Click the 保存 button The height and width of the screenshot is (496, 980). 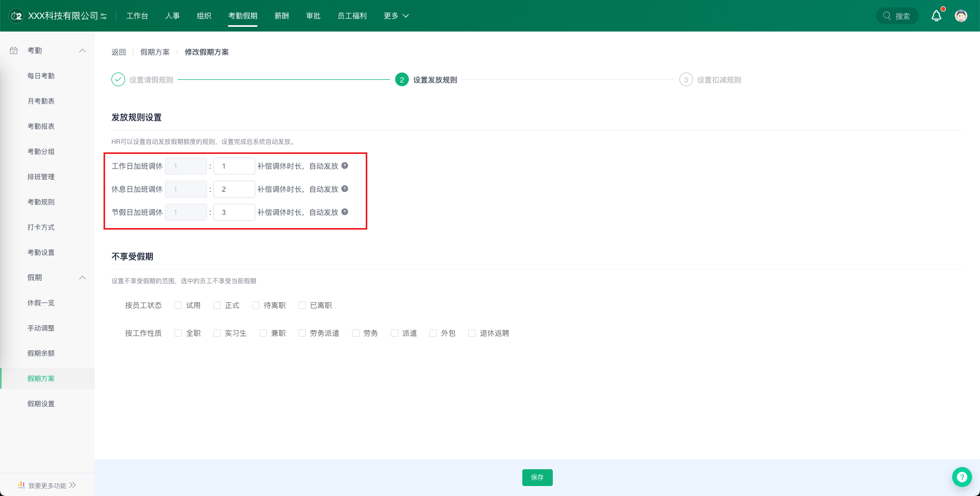537,477
